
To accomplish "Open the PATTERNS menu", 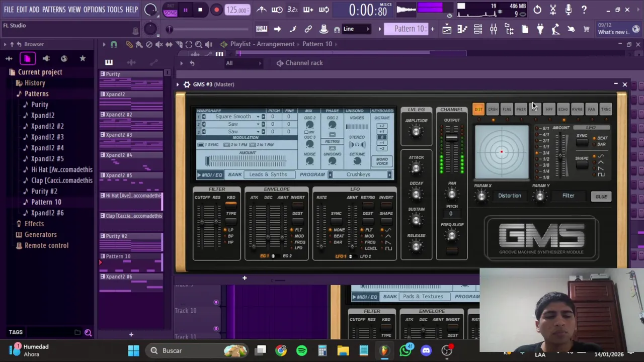I will click(x=53, y=10).
